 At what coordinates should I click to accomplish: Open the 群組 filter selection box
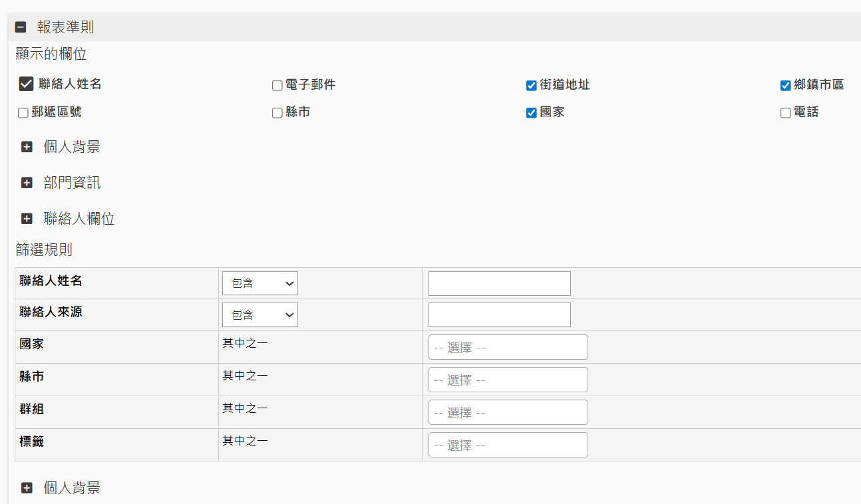coord(508,412)
